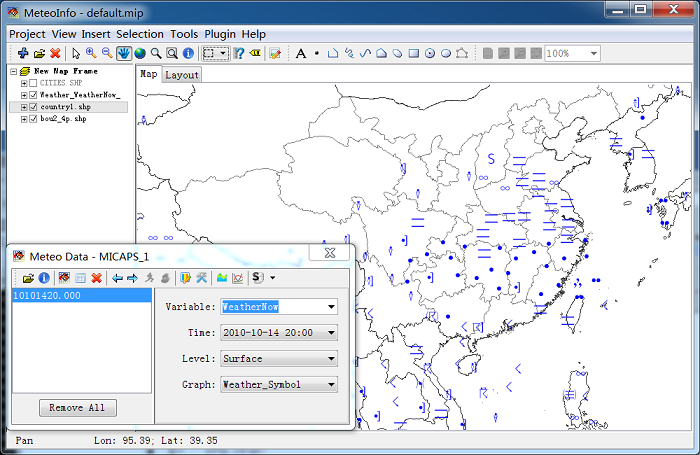
Task: Click the full extent globe icon
Action: pos(140,54)
